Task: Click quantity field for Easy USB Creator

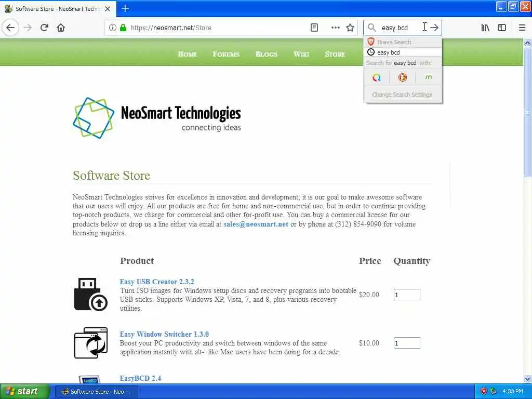Action: coord(407,295)
